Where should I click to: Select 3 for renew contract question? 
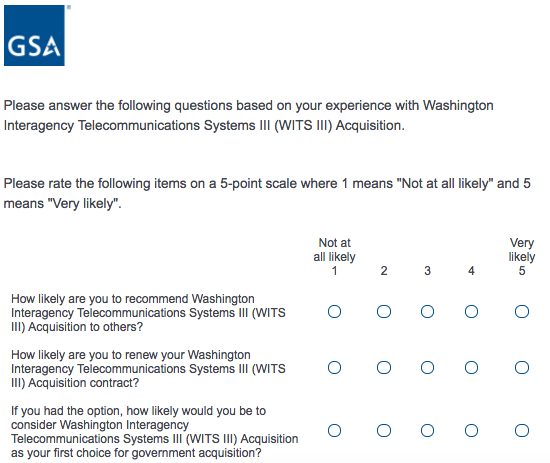pyautogui.click(x=427, y=368)
